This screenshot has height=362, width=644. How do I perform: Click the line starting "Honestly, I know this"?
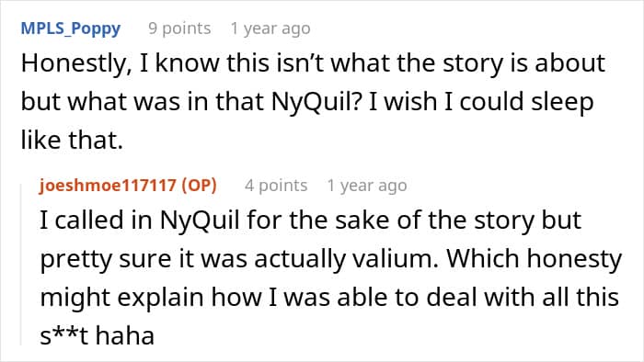[x=313, y=64]
